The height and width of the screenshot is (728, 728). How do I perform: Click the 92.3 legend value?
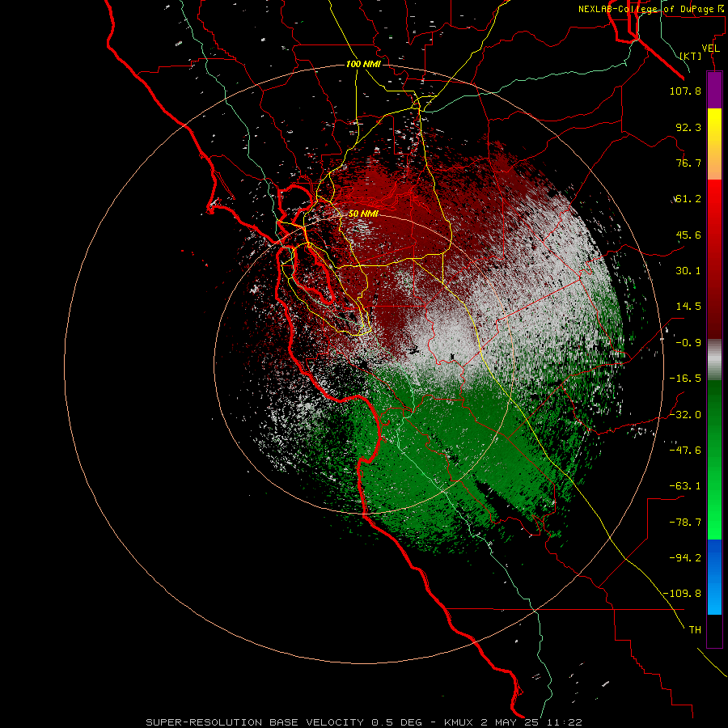coord(688,127)
